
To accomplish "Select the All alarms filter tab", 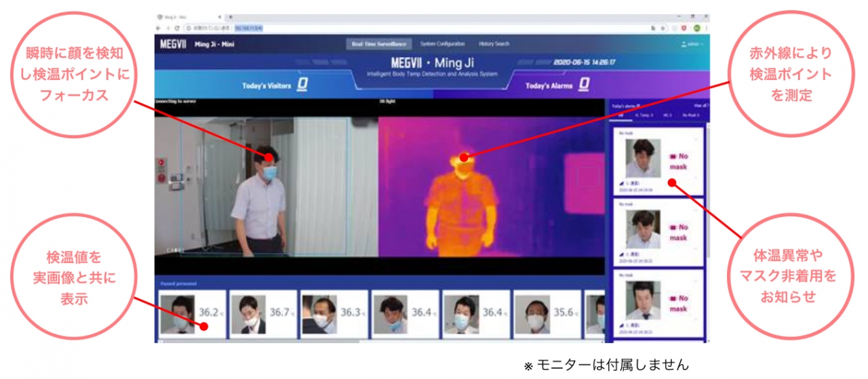I will pos(620,116).
